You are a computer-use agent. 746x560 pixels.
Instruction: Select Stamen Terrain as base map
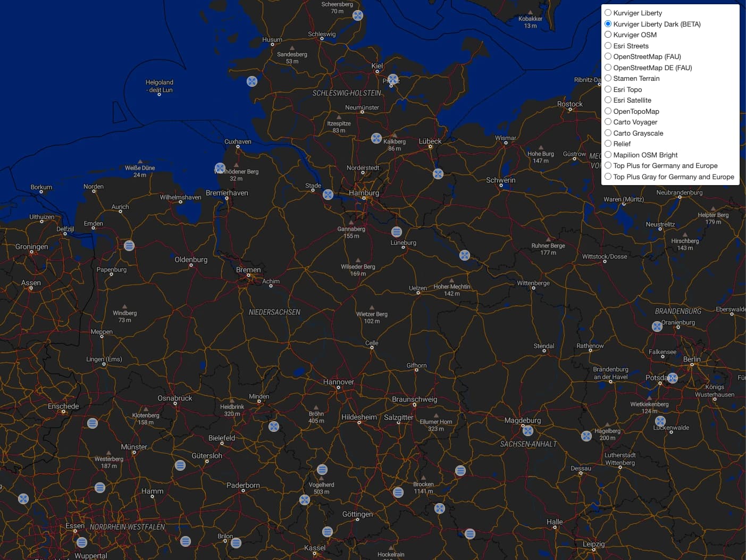pyautogui.click(x=608, y=78)
